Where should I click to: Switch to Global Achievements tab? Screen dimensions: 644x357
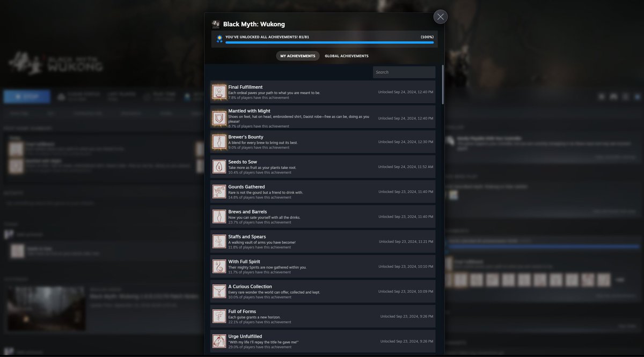(347, 56)
